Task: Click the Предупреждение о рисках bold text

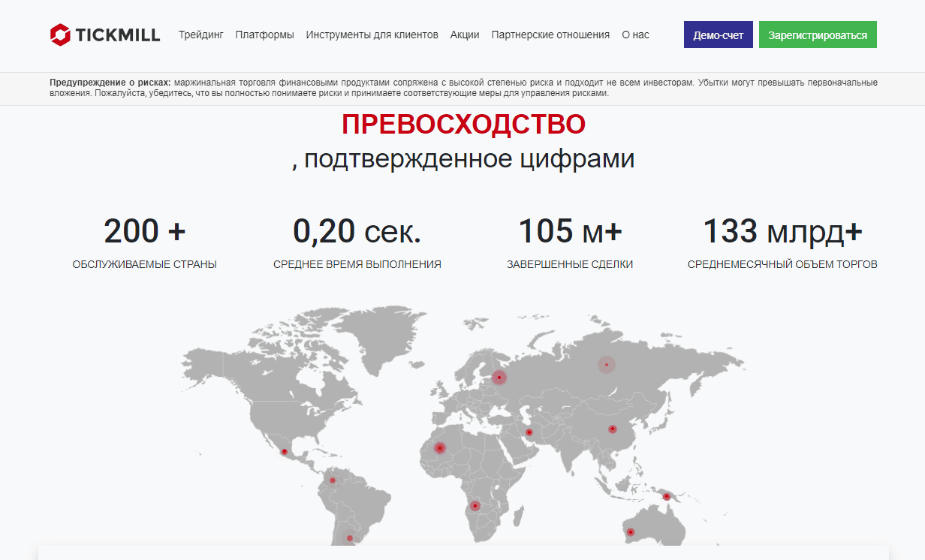Action: [x=110, y=83]
